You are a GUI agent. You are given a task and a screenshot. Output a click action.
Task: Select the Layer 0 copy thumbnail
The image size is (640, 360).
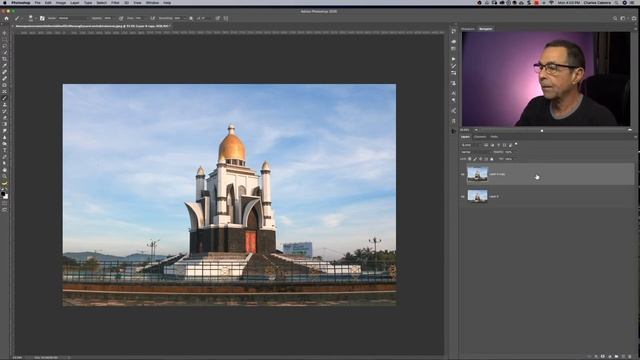pos(477,174)
